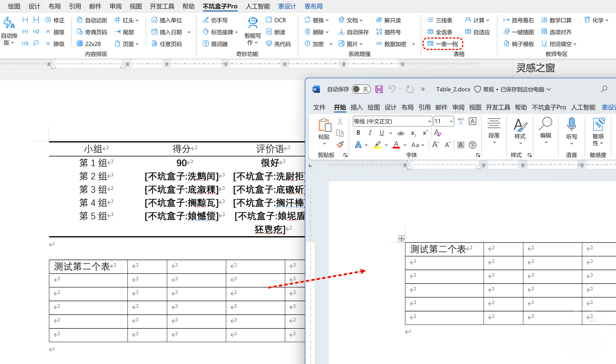This screenshot has width=616, height=364.
Task: Open the 等线 (中文正文) font name box
Action: pyautogui.click(x=392, y=121)
